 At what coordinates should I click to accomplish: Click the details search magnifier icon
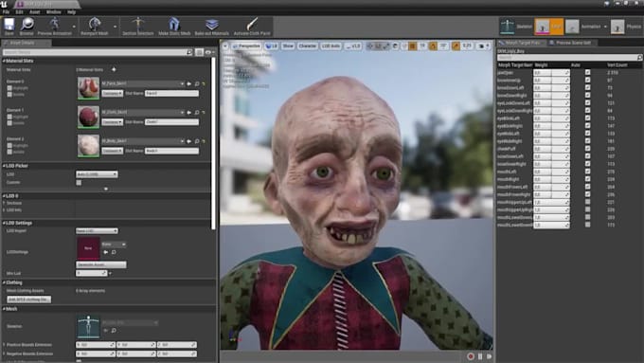pos(188,52)
